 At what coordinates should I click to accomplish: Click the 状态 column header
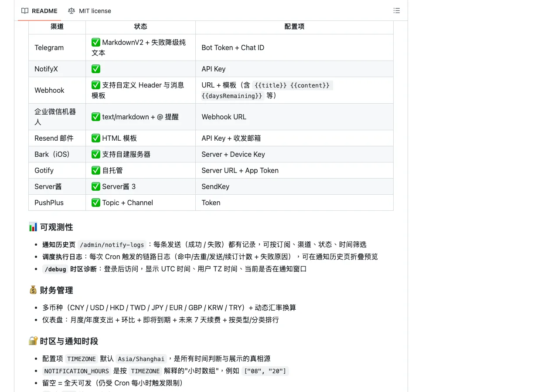pos(140,27)
